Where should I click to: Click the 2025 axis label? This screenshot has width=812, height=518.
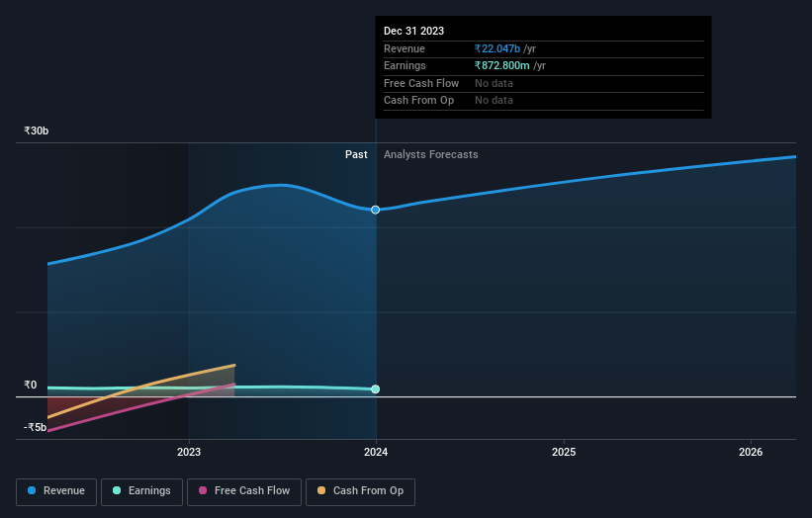(x=564, y=453)
